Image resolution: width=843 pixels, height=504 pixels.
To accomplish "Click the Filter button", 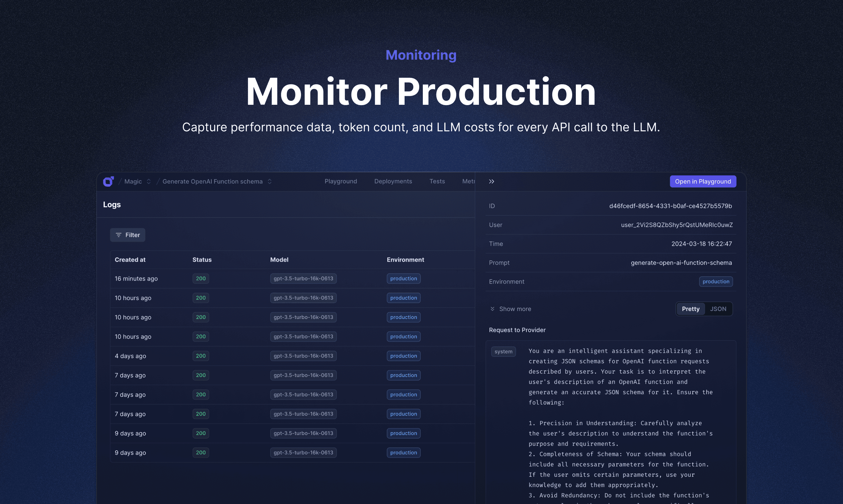I will tap(127, 235).
